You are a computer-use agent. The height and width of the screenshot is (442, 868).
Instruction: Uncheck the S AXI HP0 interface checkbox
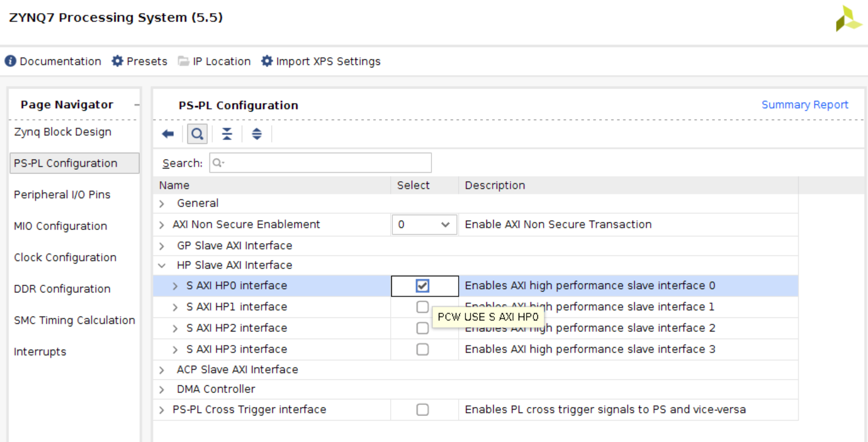[422, 286]
